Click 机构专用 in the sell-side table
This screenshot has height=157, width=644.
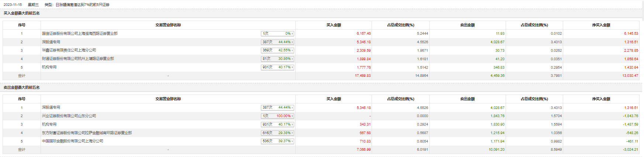49,124
